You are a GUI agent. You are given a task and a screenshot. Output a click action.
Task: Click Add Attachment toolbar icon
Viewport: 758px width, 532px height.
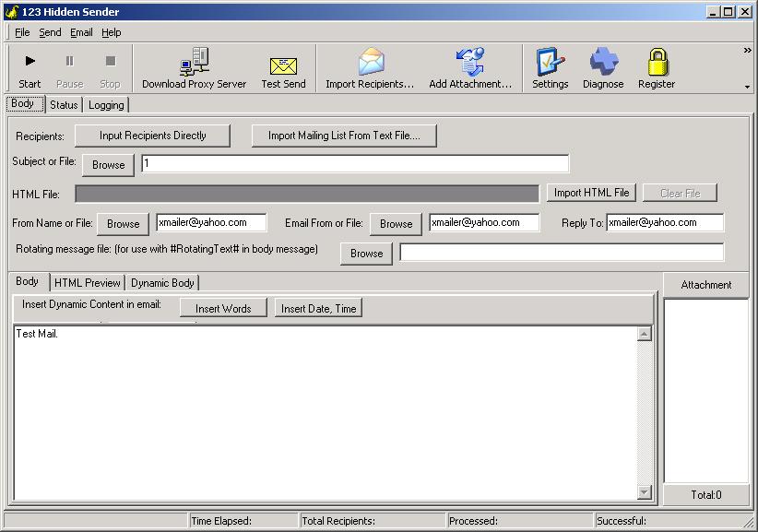[x=470, y=62]
